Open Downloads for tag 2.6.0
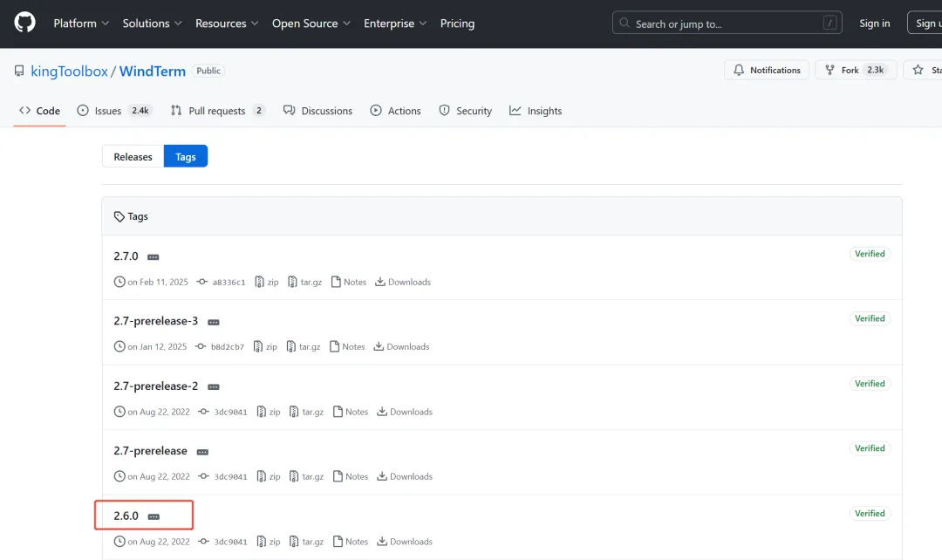942x560 pixels. pos(405,542)
